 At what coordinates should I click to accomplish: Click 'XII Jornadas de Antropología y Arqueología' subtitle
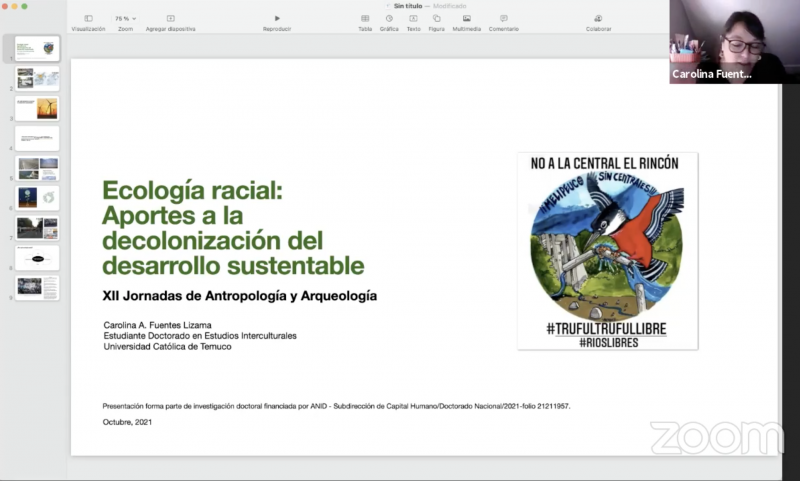click(240, 296)
